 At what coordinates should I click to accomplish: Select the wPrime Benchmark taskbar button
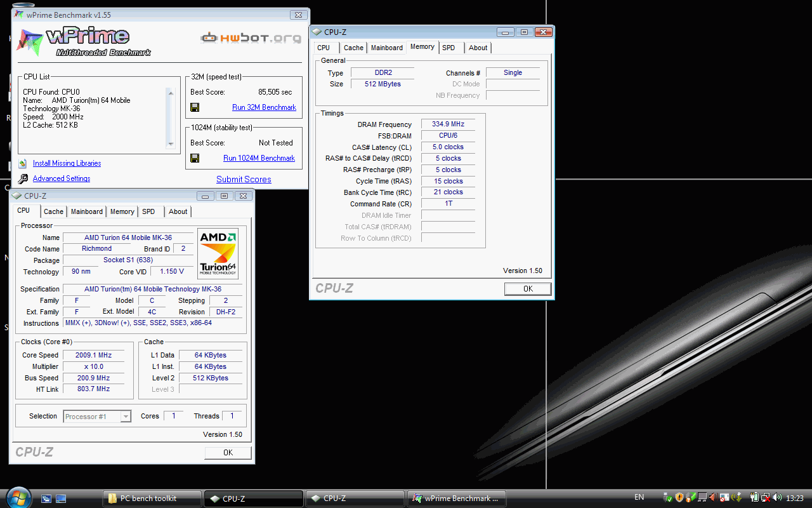point(457,498)
